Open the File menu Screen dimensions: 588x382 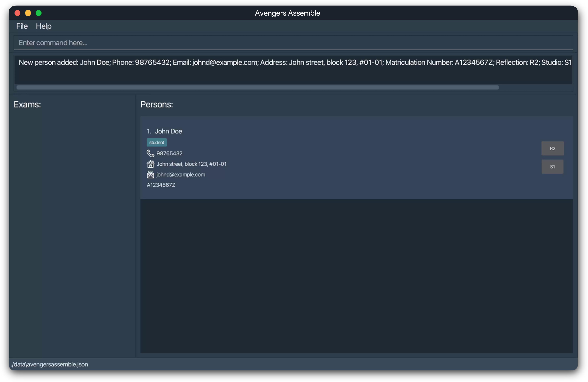[x=22, y=26]
